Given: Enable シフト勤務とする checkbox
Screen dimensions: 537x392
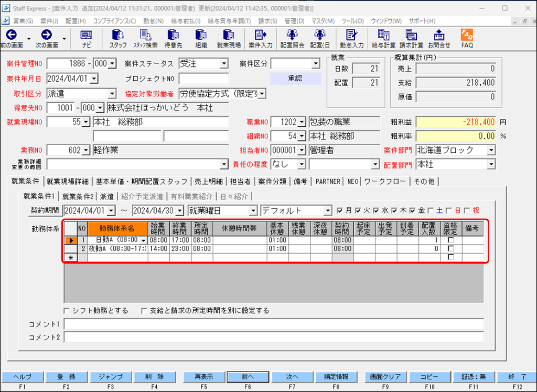Looking at the screenshot, I should [x=67, y=311].
